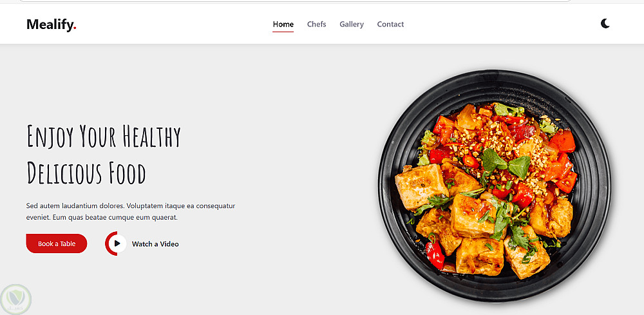Image resolution: width=644 pixels, height=315 pixels.
Task: Go to the Chefs section
Action: [317, 24]
